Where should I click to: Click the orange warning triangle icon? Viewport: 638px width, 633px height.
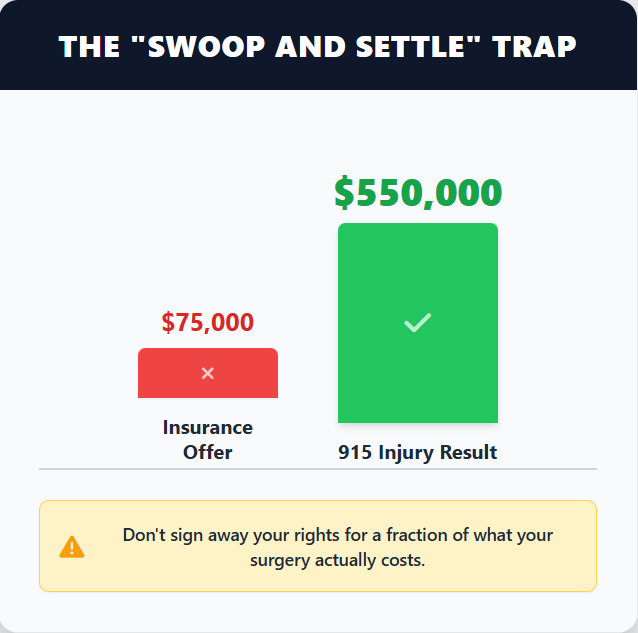click(x=72, y=547)
